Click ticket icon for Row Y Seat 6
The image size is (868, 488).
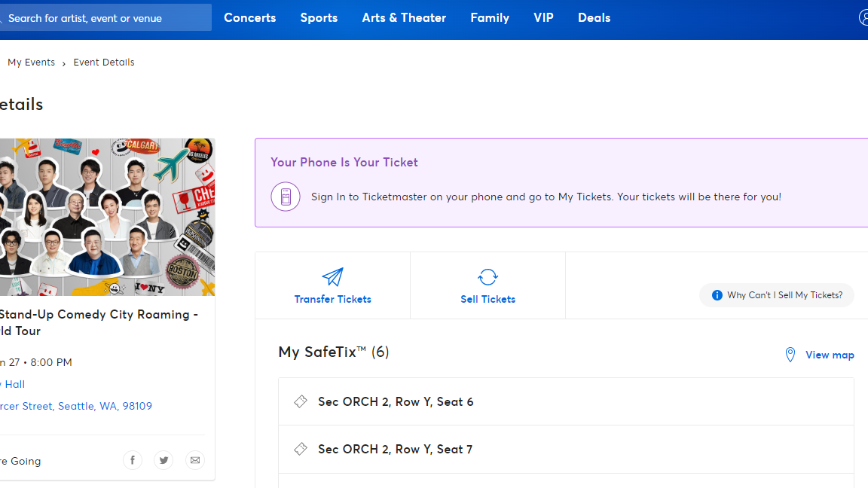point(301,401)
